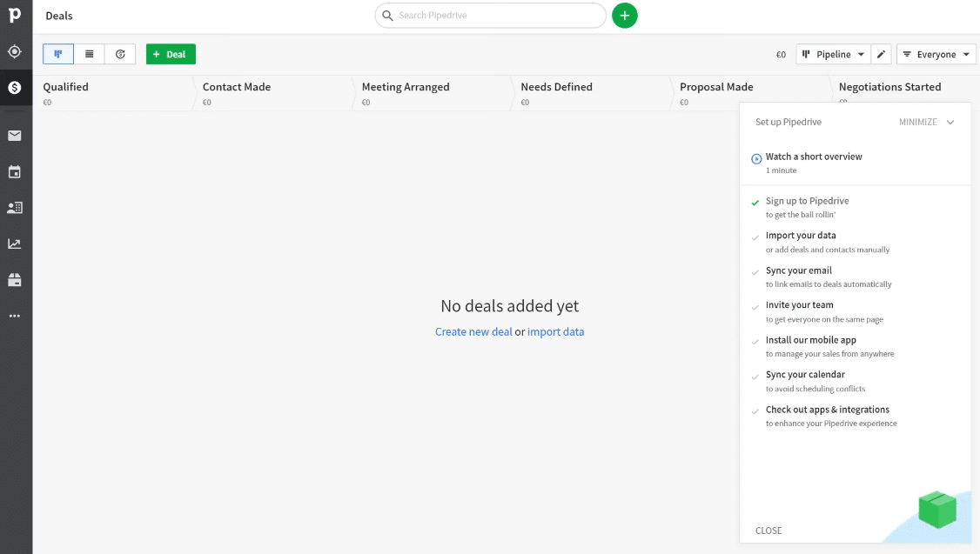
Task: Click Watch a short overview
Action: click(x=814, y=157)
